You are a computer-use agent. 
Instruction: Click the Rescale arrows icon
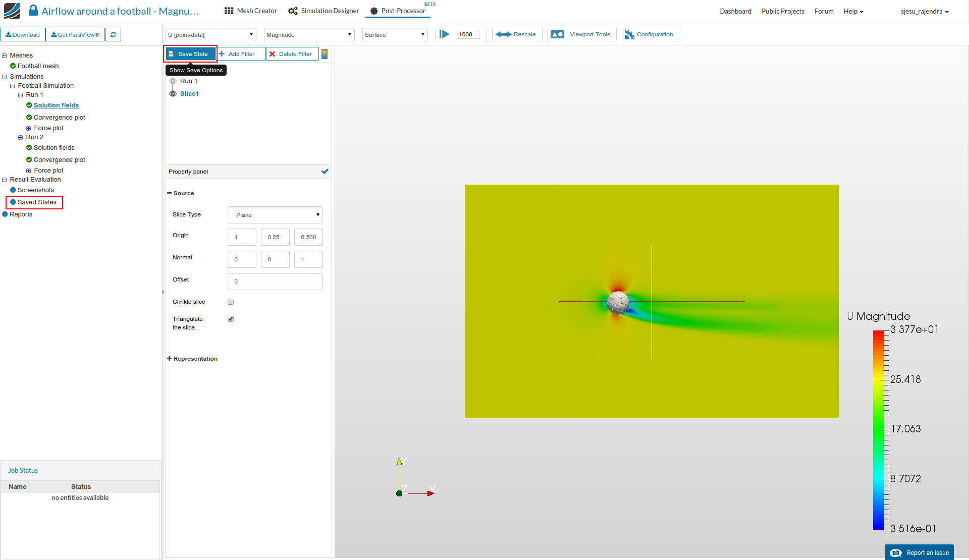tap(503, 34)
